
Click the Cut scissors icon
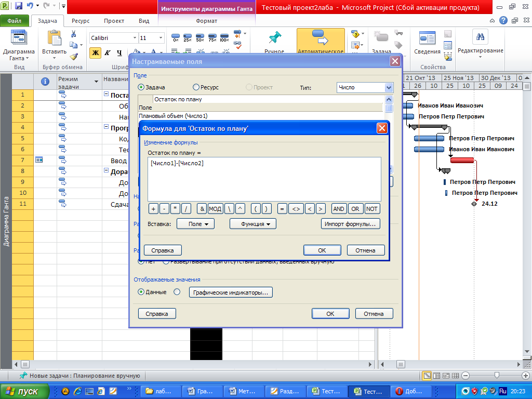click(x=74, y=34)
